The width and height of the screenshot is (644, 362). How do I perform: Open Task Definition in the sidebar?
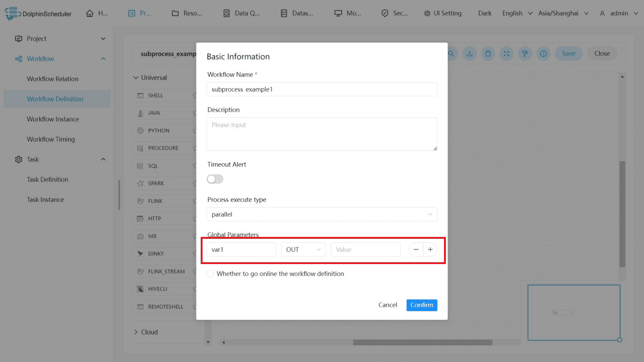[47, 179]
